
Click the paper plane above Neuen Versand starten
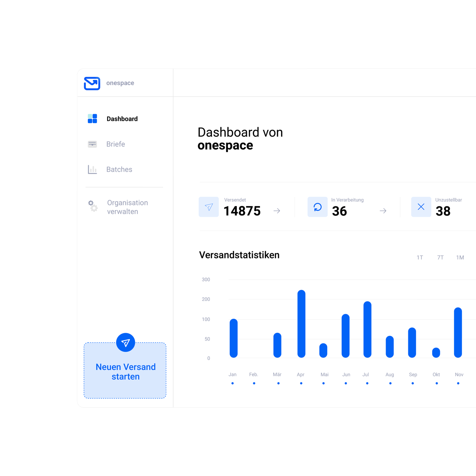coord(125,342)
